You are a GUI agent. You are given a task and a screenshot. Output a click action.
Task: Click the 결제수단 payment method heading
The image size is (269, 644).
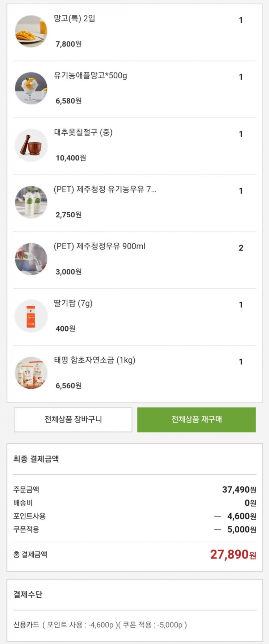(x=28, y=594)
